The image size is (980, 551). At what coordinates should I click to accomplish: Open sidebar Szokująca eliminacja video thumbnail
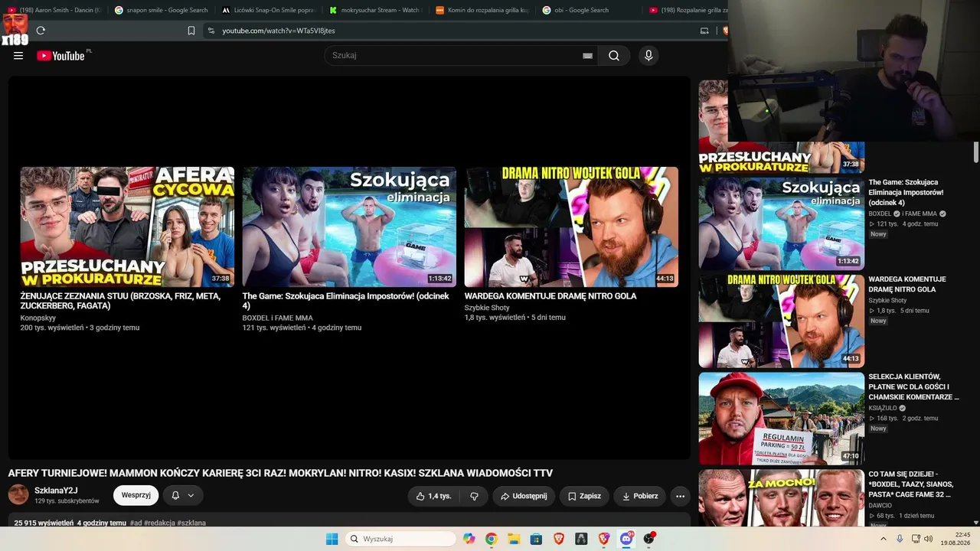782,223
